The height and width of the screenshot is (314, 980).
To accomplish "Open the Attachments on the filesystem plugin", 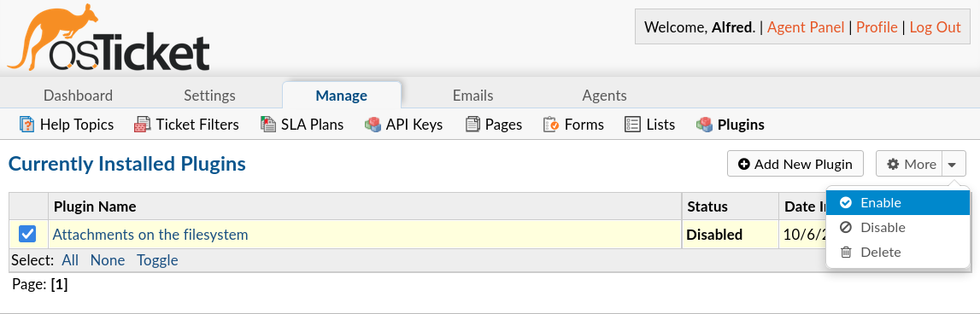I will (150, 235).
